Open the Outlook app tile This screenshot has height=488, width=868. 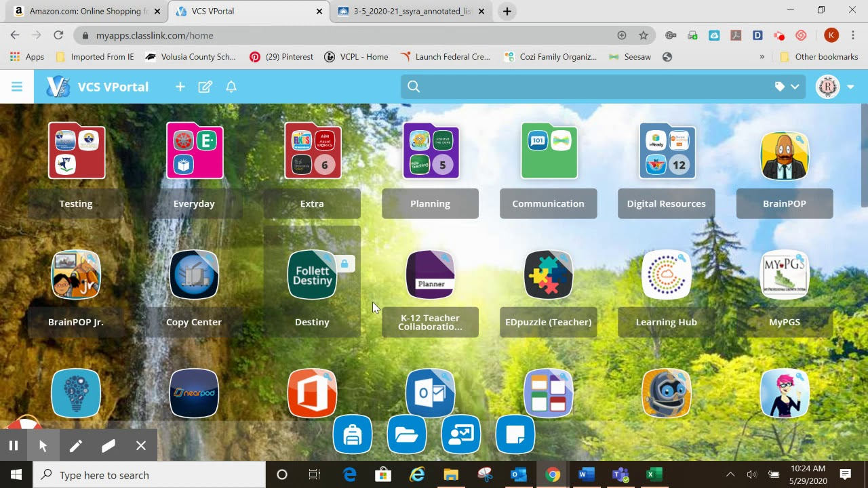(x=430, y=392)
